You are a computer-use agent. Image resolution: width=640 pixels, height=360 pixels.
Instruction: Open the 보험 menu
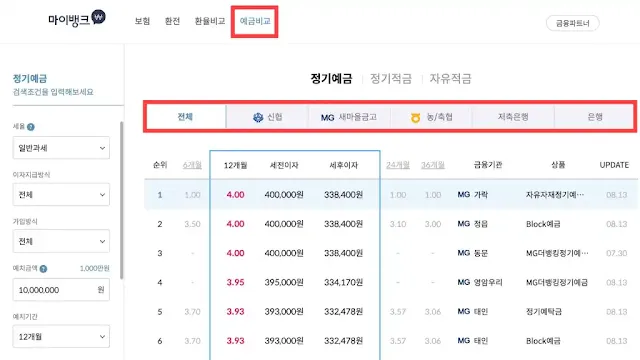tap(142, 21)
